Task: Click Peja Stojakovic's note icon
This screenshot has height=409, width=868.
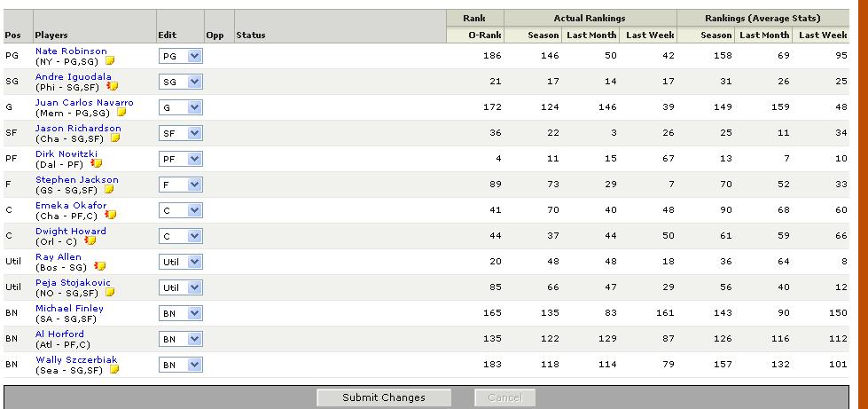Action: click(x=111, y=292)
